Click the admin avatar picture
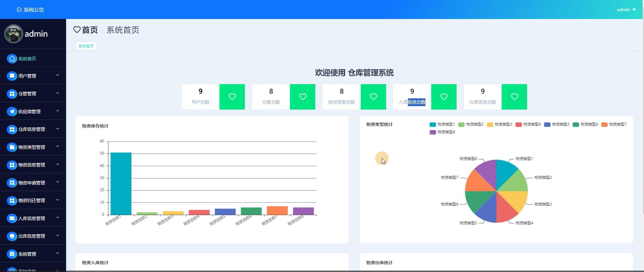 click(14, 34)
